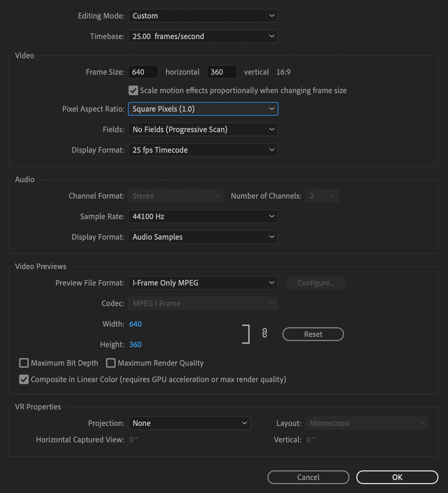448x493 pixels.
Task: Confirm settings with OK
Action: coord(397,477)
